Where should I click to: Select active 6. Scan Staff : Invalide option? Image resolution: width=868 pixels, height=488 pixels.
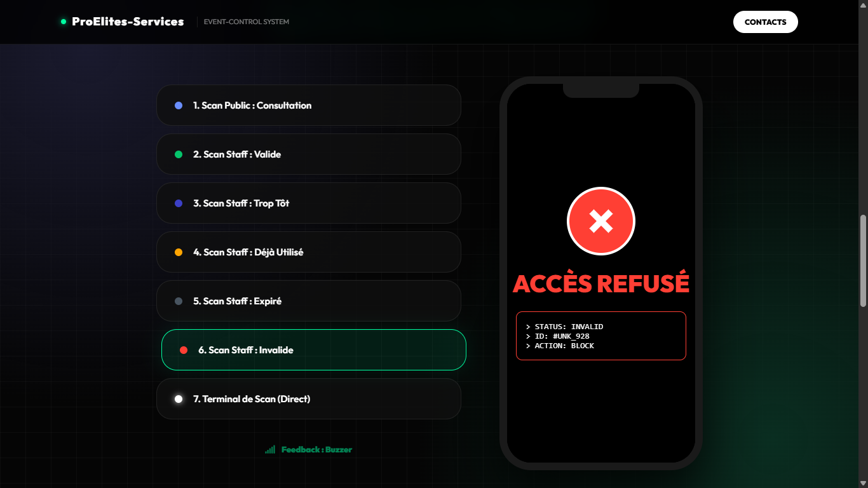point(314,350)
